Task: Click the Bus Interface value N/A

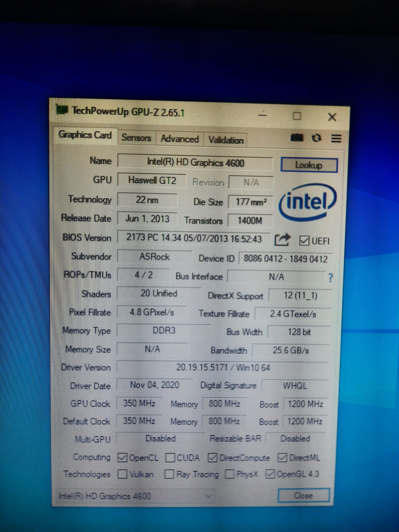Action: point(276,277)
